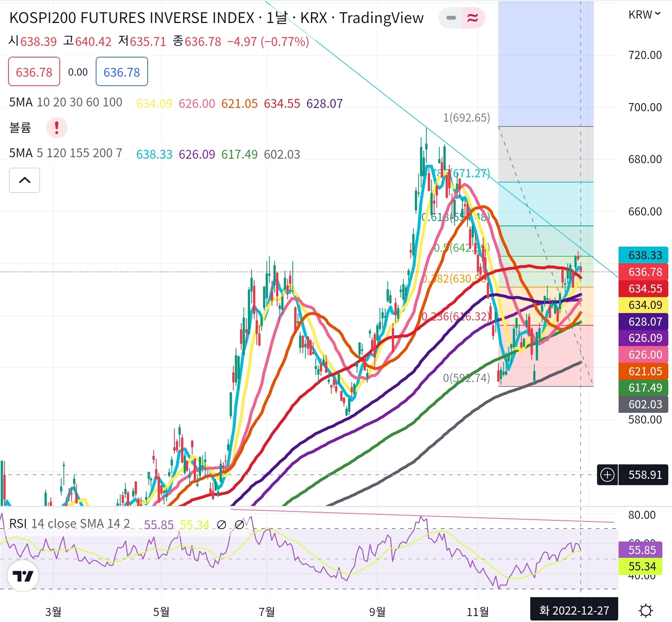Click the symbol title KOSPI200 FUTURES INVERSE INDEX
672x622 pixels.
click(132, 18)
